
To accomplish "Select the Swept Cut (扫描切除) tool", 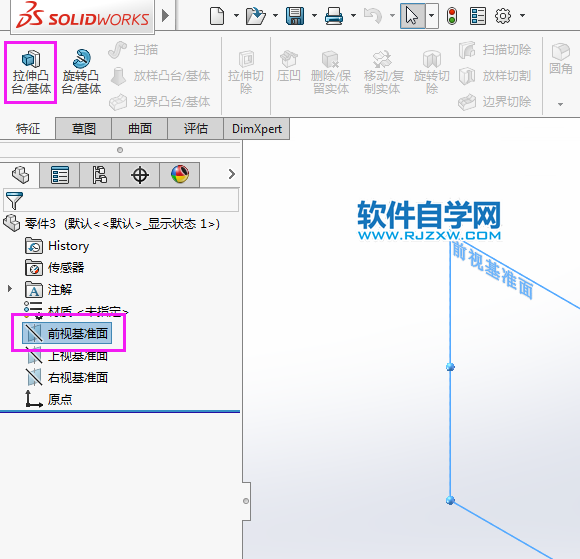I will (495, 50).
